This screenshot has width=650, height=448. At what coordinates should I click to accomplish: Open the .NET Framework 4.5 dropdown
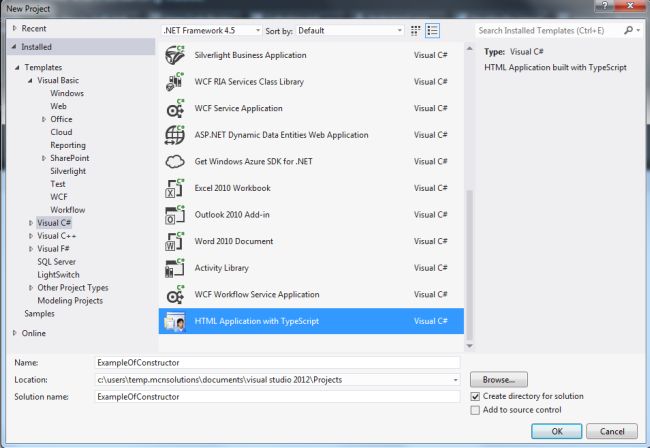[211, 31]
